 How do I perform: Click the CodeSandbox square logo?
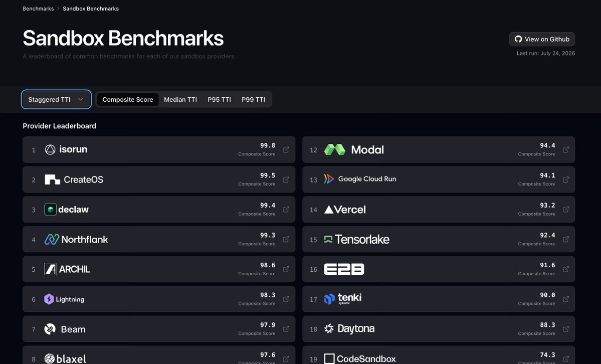(x=329, y=359)
